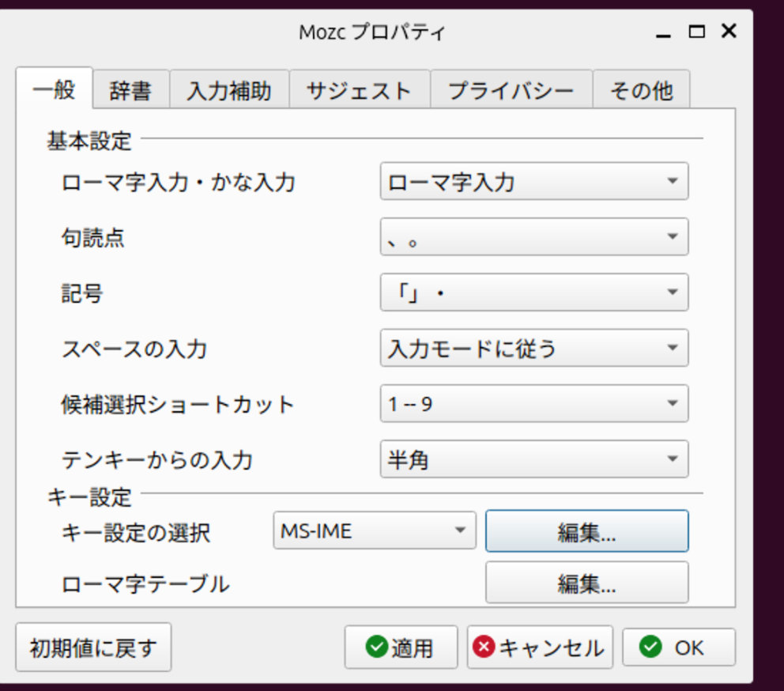This screenshot has width=784, height=691.
Task: Click the 記号 label
Action: [82, 293]
